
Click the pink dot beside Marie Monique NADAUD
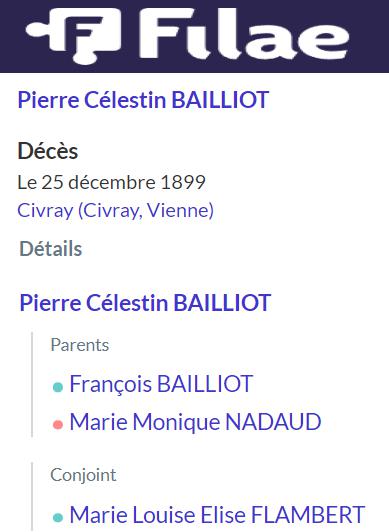coord(58,424)
